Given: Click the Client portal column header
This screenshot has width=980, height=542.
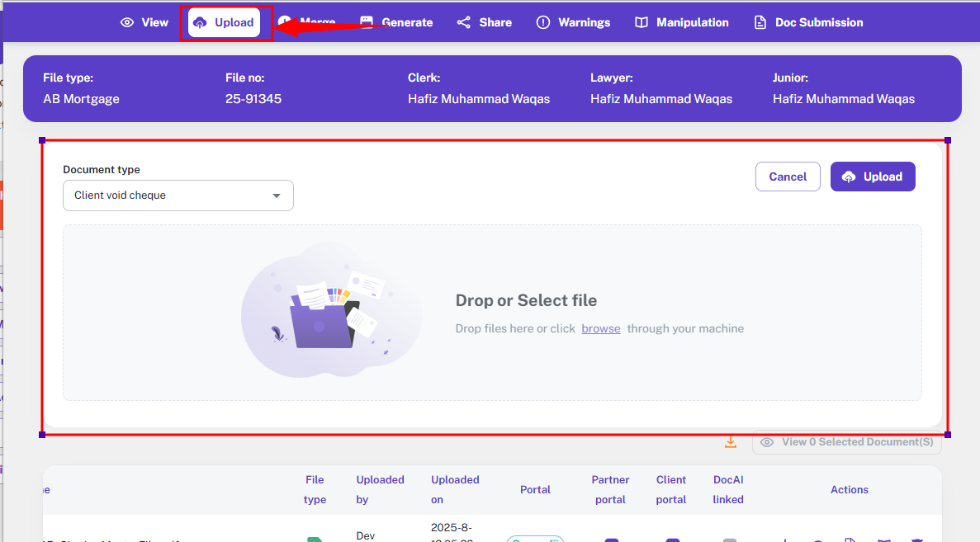Looking at the screenshot, I should [x=670, y=489].
